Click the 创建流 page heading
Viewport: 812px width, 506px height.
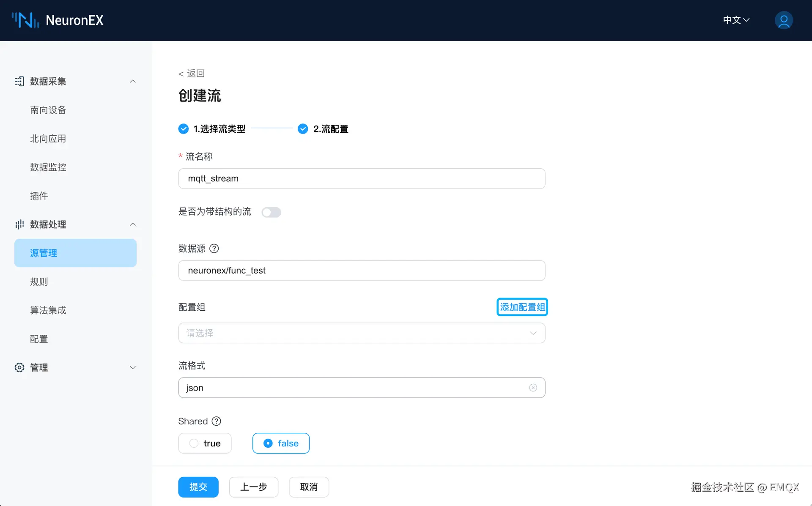[200, 96]
